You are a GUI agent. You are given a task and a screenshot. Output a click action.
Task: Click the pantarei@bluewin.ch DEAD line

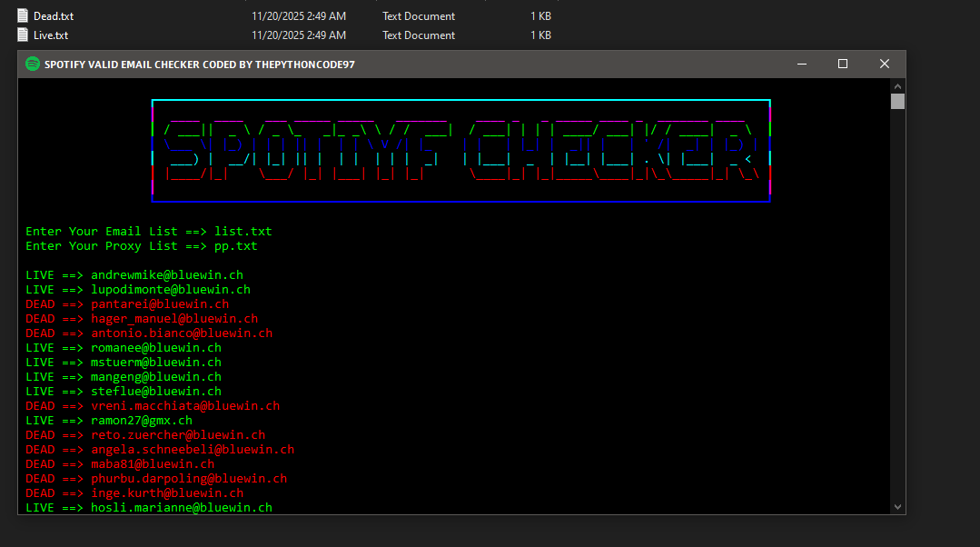[127, 303]
